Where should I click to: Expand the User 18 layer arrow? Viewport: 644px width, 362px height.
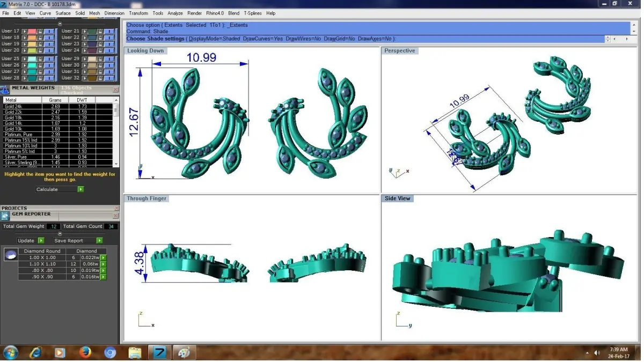point(25,38)
